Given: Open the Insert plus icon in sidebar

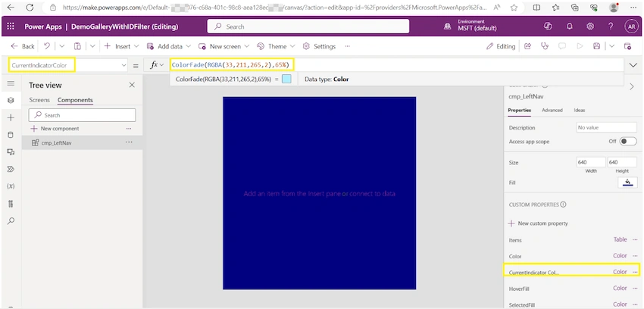Looking at the screenshot, I should [11, 118].
